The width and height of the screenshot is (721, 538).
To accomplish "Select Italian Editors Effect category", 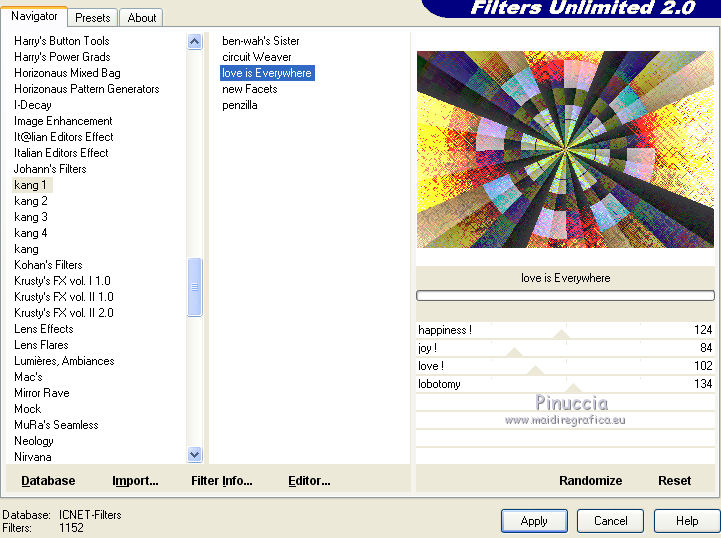I will (61, 153).
